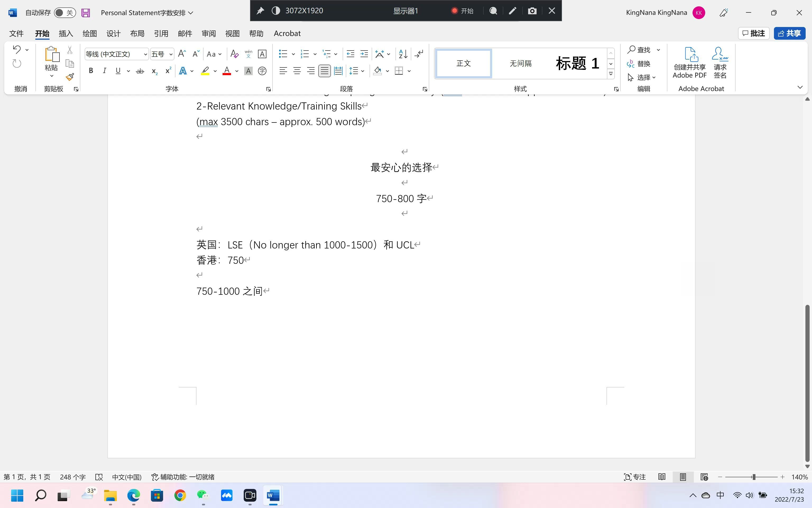Toggle Italic formatting
The width and height of the screenshot is (812, 508).
point(104,71)
